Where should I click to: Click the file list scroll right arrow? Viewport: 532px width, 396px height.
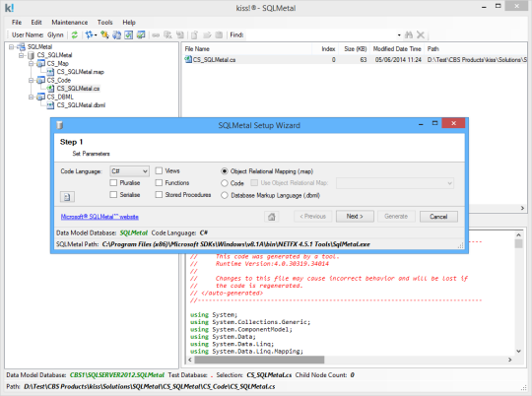coord(522,208)
